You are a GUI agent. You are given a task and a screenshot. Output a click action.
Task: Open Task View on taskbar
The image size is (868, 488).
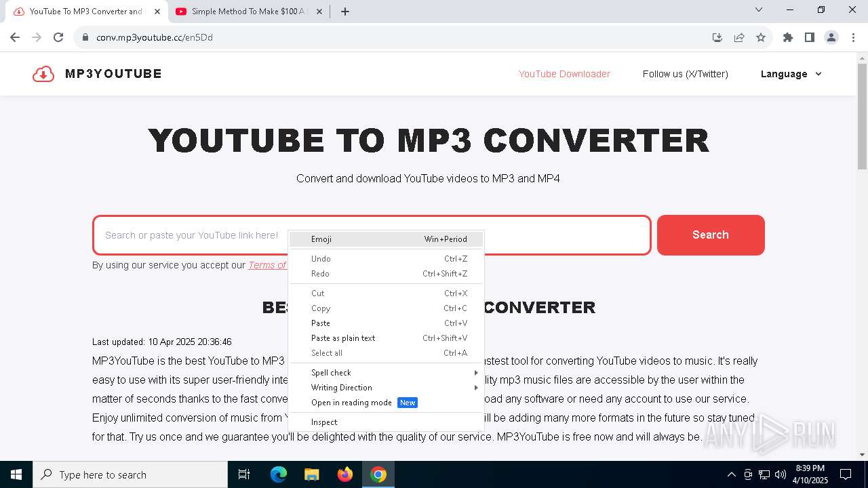(244, 474)
